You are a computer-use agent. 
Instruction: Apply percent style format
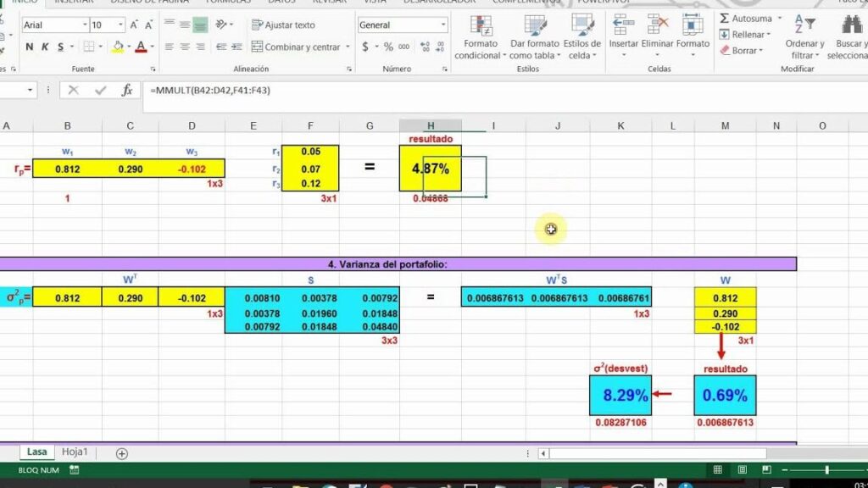pos(388,47)
